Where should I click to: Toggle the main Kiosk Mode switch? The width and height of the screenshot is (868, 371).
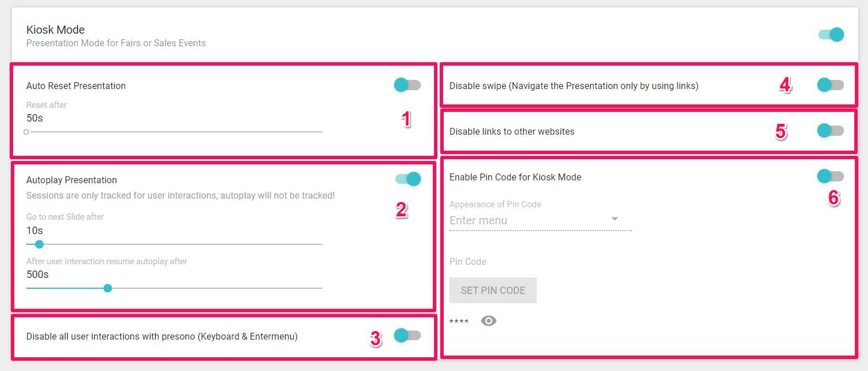[831, 35]
